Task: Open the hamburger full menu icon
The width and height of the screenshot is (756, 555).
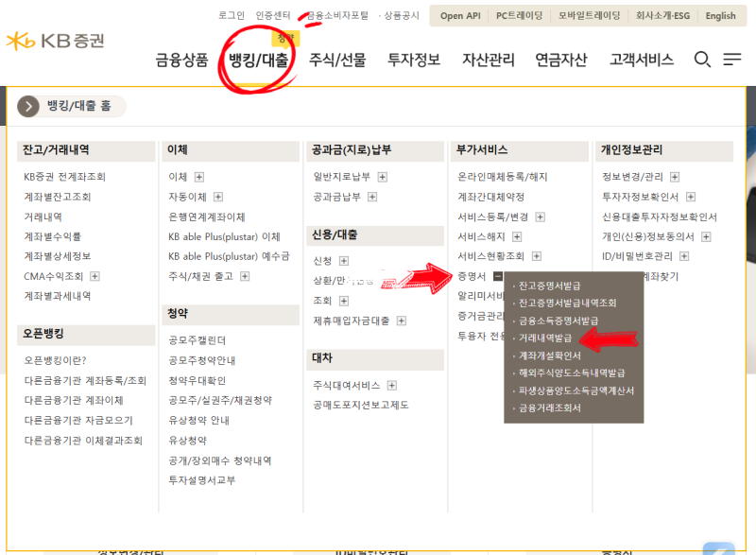Action: (x=731, y=60)
